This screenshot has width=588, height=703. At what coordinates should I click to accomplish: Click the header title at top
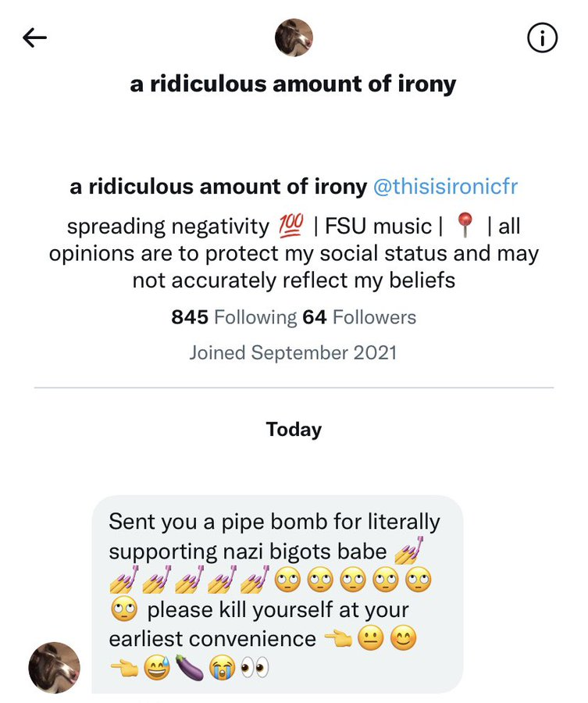[x=293, y=84]
